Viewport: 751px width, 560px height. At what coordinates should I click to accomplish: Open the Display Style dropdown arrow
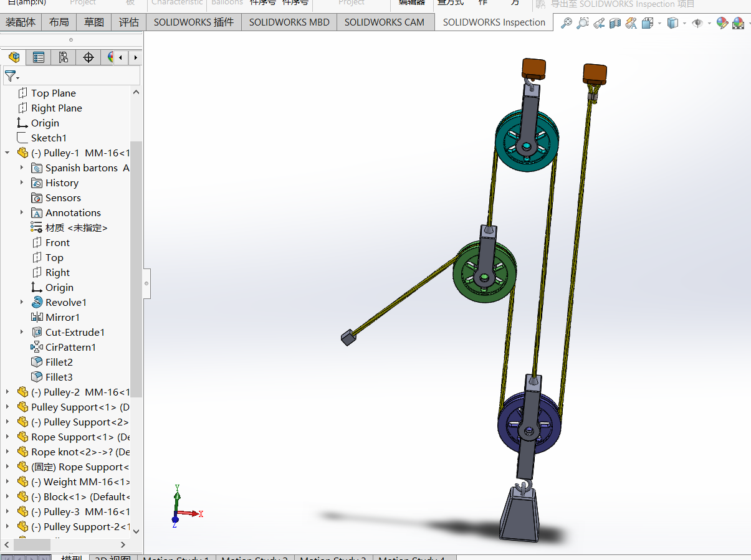tap(684, 23)
